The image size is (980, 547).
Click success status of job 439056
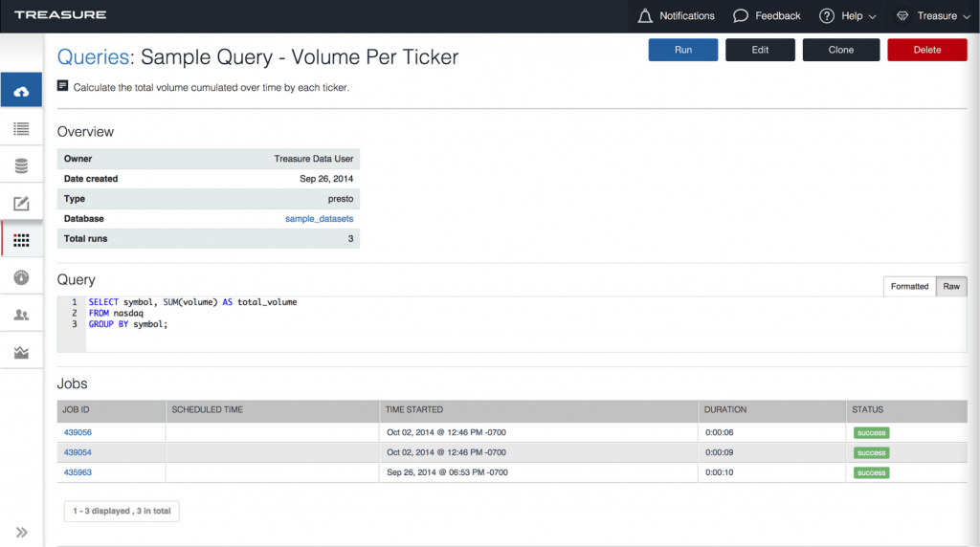[871, 433]
